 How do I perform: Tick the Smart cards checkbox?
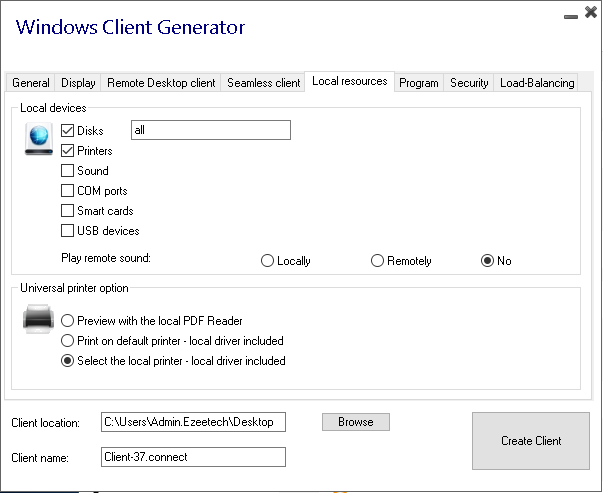(x=68, y=211)
